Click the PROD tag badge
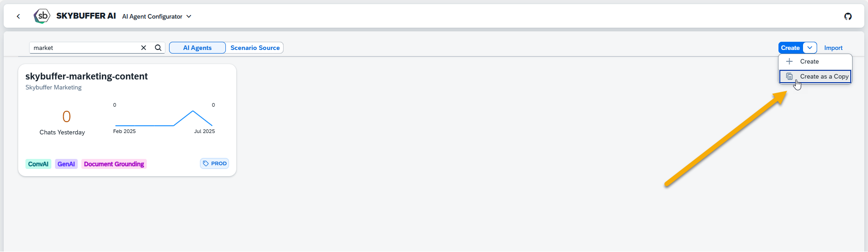Screen dimensions: 868x252 coord(215,163)
